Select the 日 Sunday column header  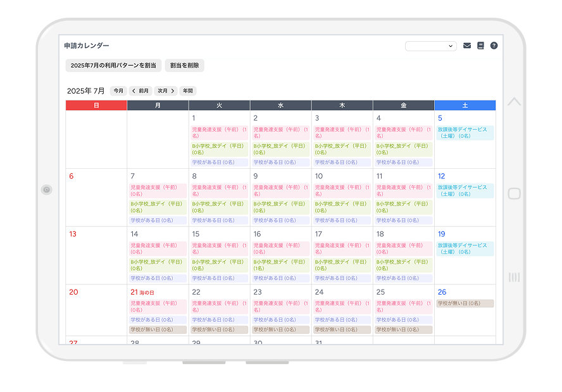(96, 106)
